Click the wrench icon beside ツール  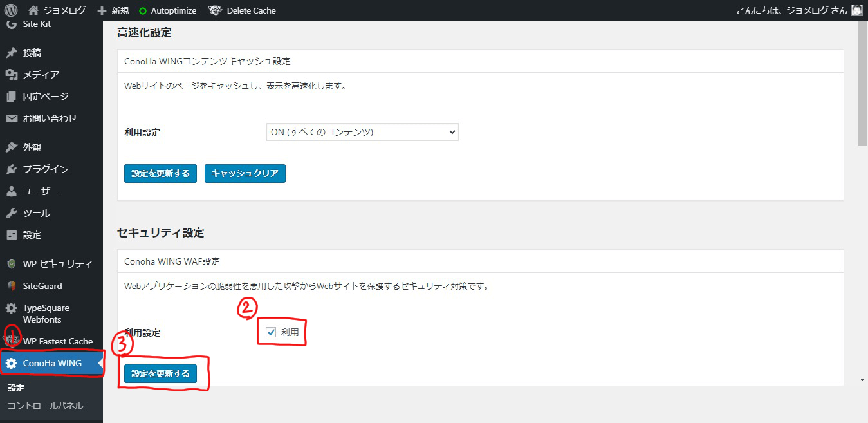point(12,213)
